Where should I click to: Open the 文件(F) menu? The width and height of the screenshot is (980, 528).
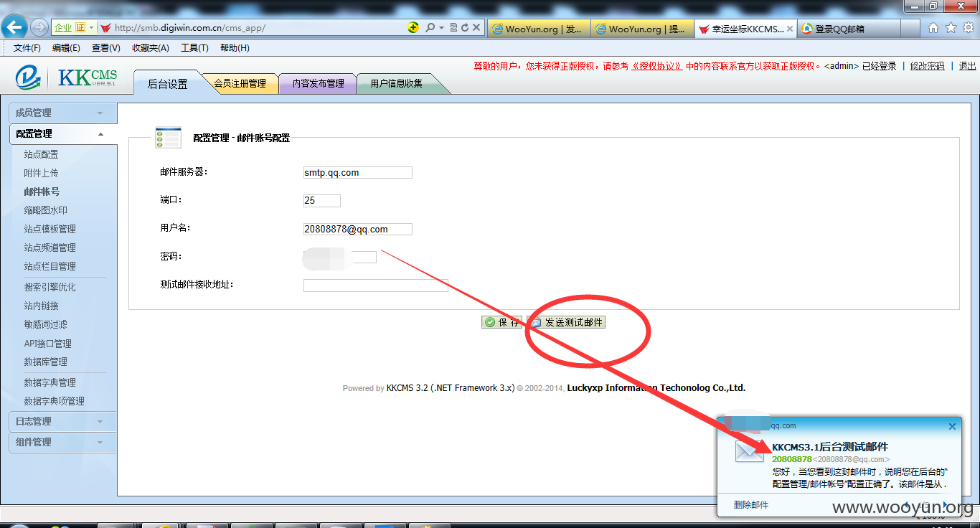27,48
